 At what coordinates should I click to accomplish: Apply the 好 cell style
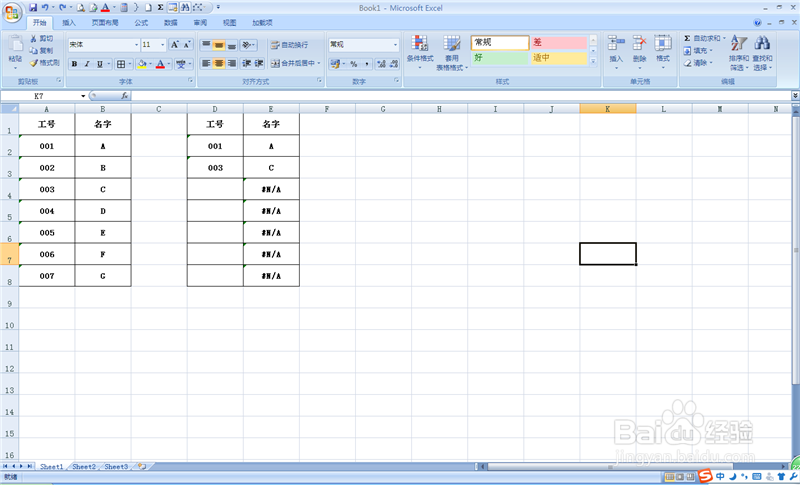click(x=499, y=58)
